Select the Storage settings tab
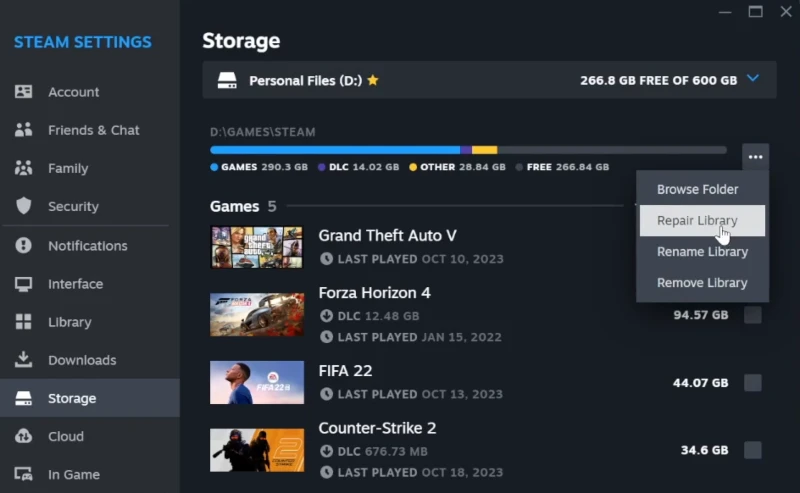This screenshot has height=493, width=800. pyautogui.click(x=90, y=398)
